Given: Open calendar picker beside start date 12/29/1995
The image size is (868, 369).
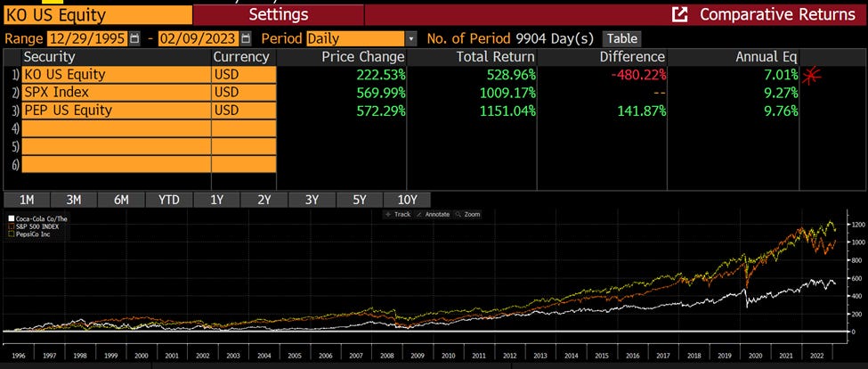Looking at the screenshot, I should point(134,39).
